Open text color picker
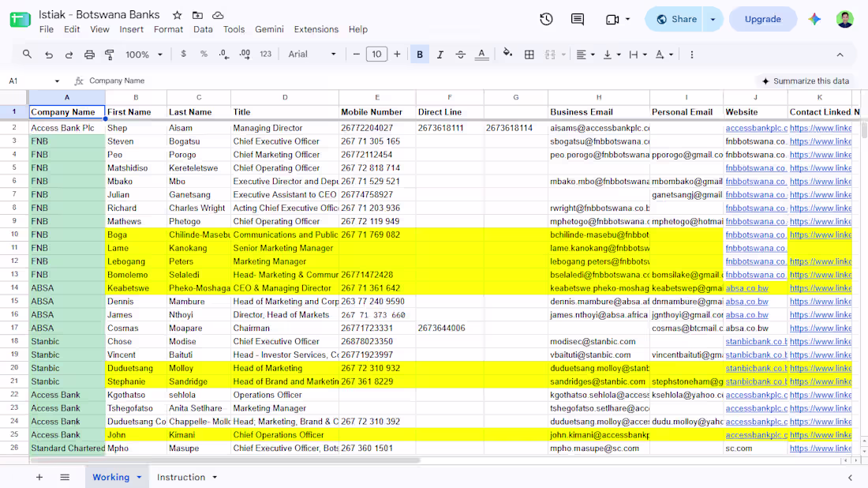Screen dimensions: 868x488 coord(481,54)
